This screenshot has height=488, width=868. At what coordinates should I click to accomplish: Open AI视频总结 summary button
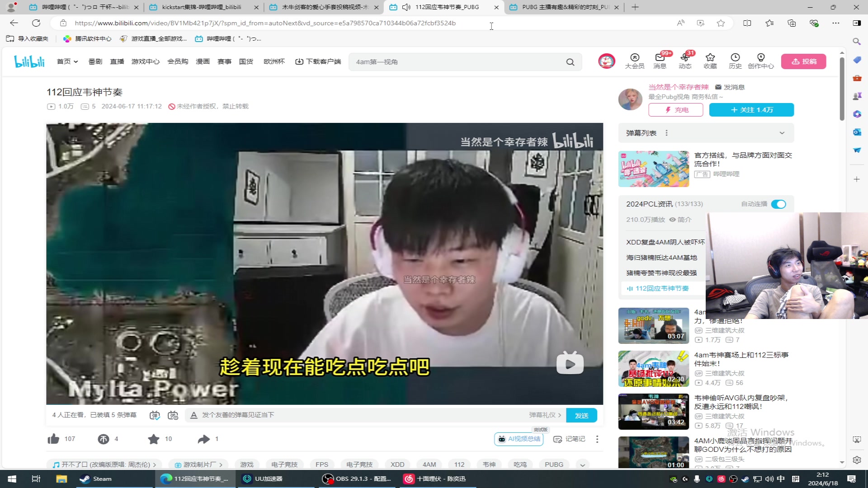519,439
